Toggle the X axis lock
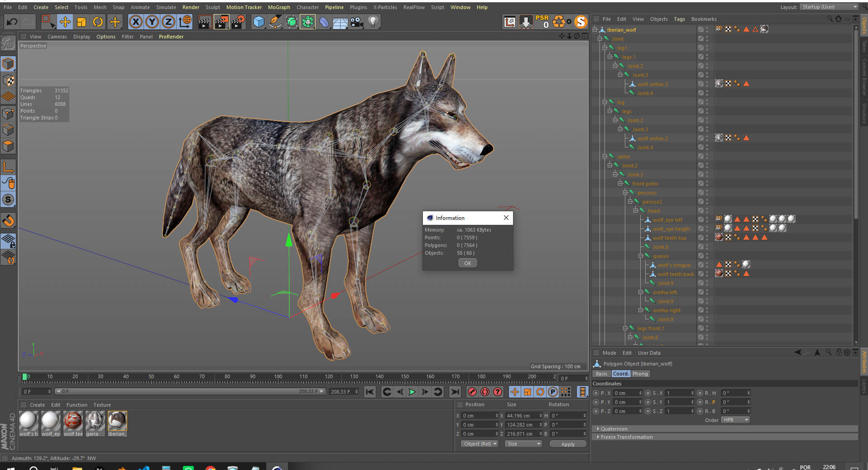Image resolution: width=868 pixels, height=470 pixels. [135, 22]
